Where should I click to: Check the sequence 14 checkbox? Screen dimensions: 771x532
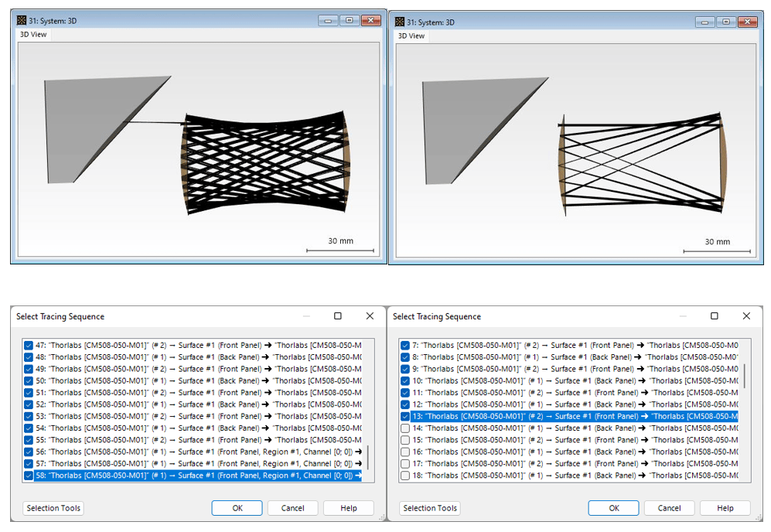coord(405,428)
